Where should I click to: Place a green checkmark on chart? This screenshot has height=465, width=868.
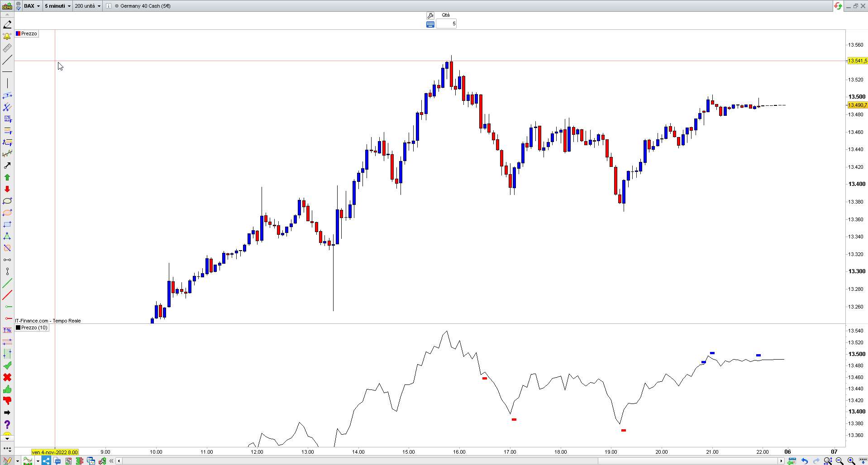7,365
